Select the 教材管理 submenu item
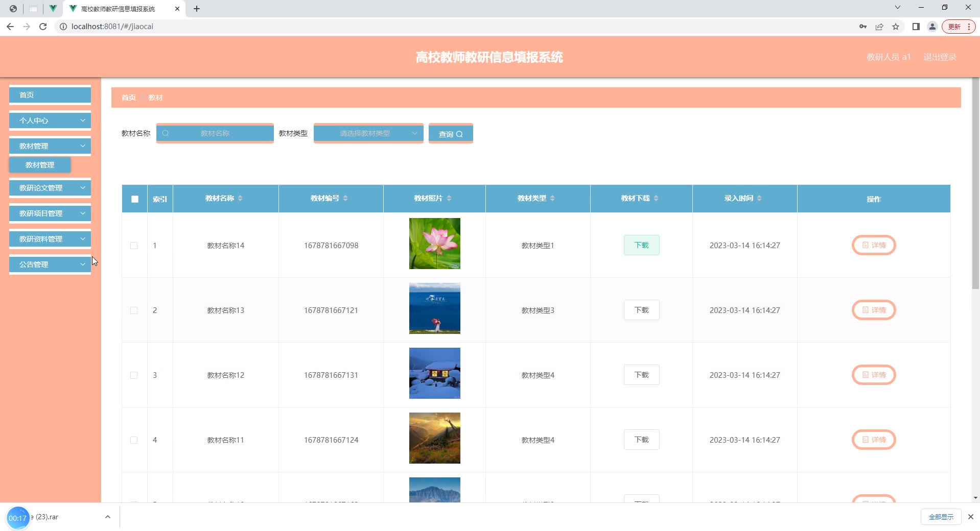This screenshot has width=980, height=531. [40, 165]
